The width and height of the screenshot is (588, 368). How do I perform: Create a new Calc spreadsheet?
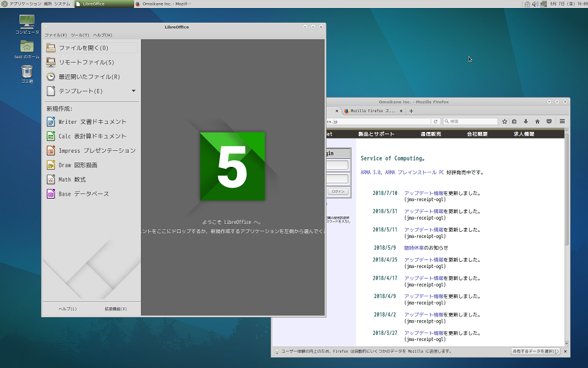(92, 136)
